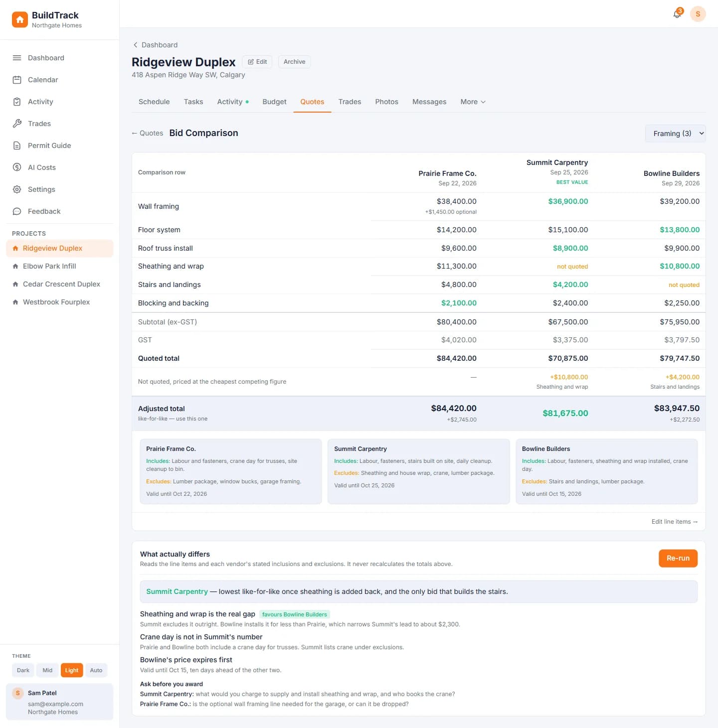Click the Calendar sidebar icon
Screen dimensions: 718x728
(x=17, y=80)
